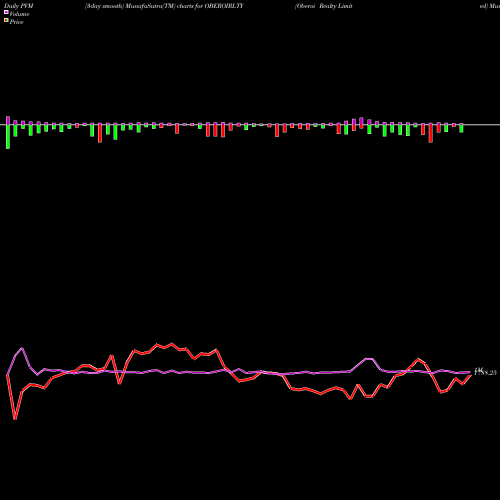Click the Price legend color marker
This screenshot has width=500, height=500.
[x=6, y=21]
